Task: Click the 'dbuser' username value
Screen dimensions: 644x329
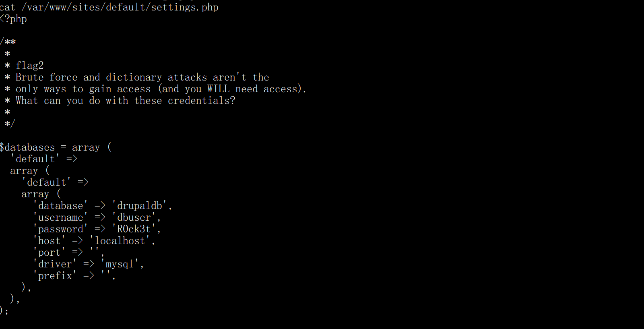Action: (x=134, y=217)
